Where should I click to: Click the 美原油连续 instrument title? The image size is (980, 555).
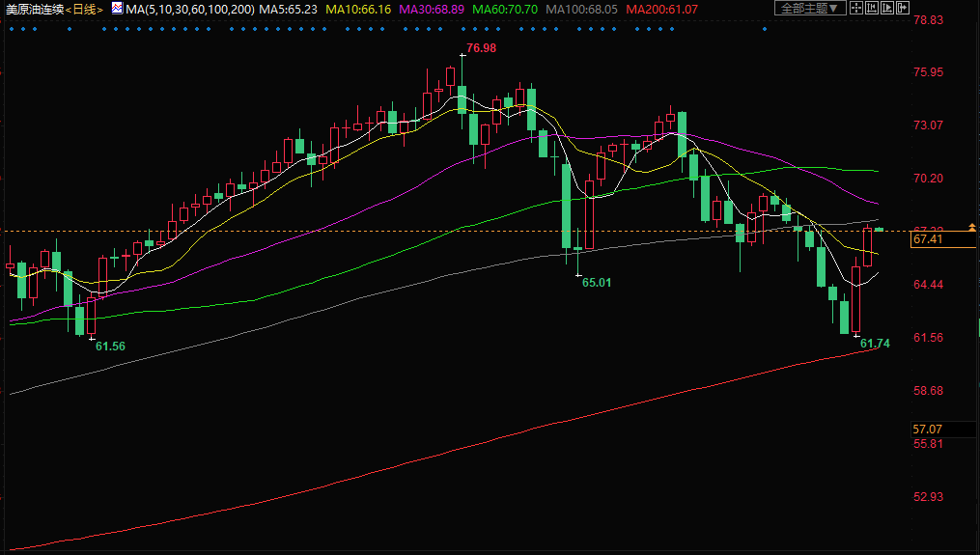[34, 9]
